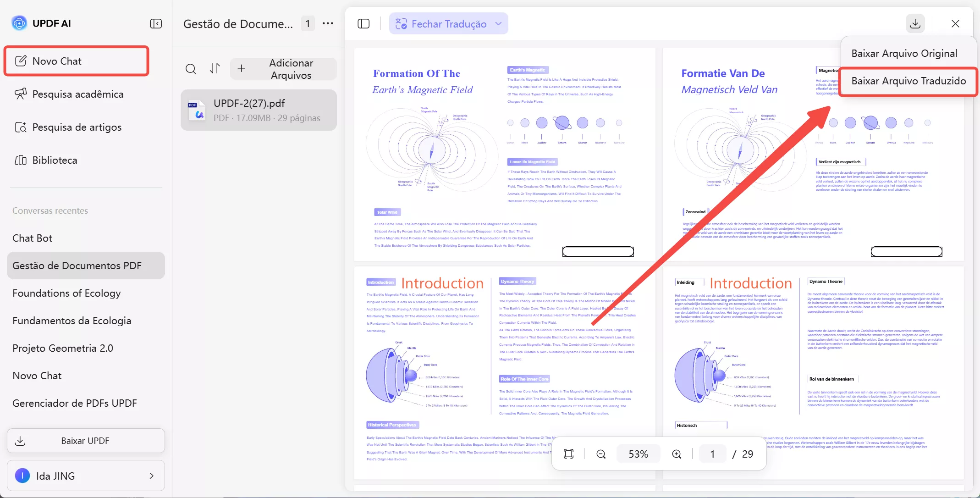Collapse the UPDF AI sidebar panel
The width and height of the screenshot is (980, 498).
[156, 23]
